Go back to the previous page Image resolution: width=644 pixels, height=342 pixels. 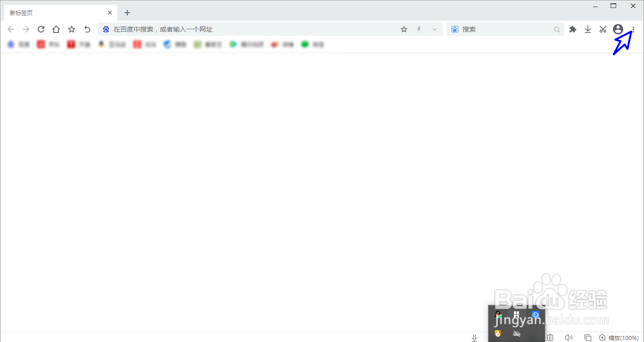[x=11, y=29]
